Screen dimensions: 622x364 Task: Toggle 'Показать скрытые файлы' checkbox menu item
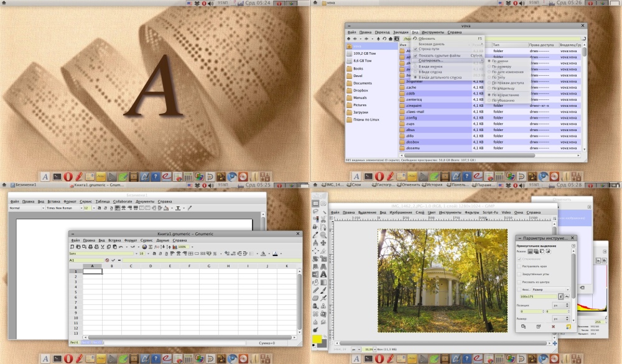(448, 56)
